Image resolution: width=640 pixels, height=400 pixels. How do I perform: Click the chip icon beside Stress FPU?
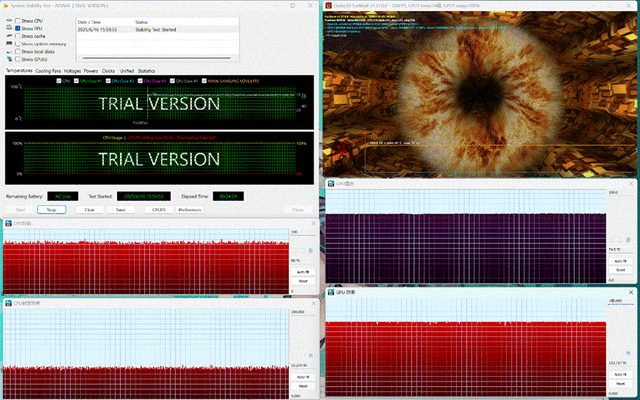tap(9, 28)
